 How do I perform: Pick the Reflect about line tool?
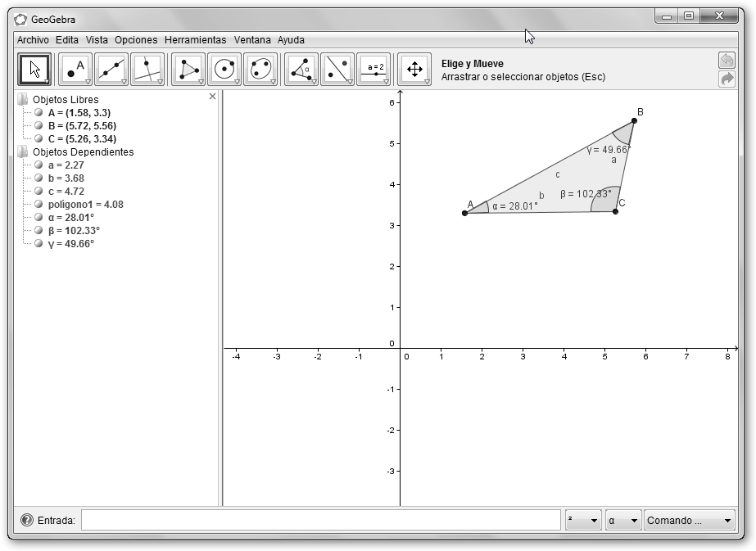[x=337, y=70]
